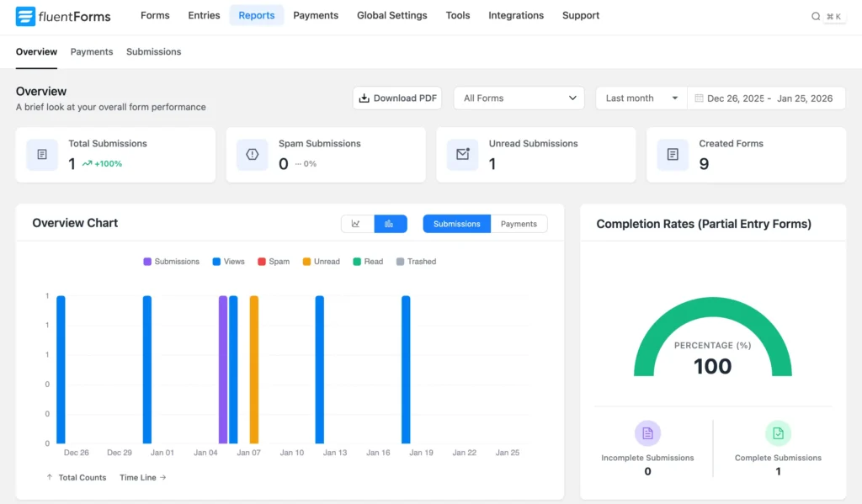Viewport: 862px width, 504px height.
Task: Open the All Forms dropdown
Action: point(519,98)
